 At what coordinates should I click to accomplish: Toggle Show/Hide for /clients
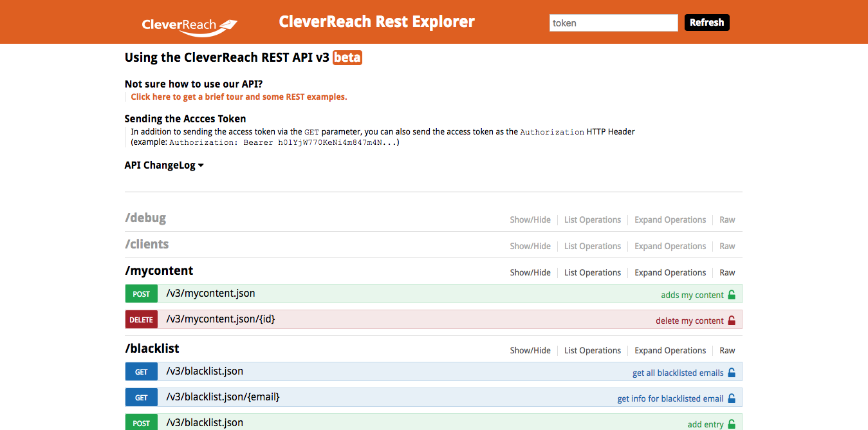[530, 246]
